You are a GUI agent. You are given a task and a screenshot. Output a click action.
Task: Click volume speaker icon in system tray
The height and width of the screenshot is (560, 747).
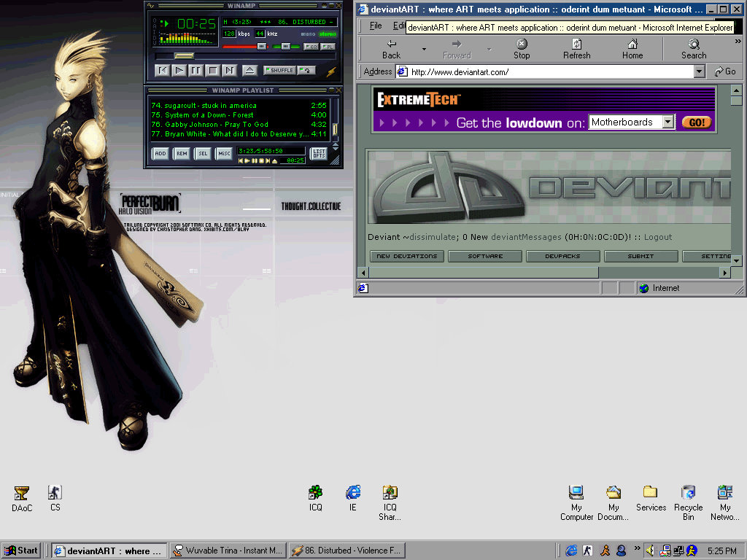650,551
